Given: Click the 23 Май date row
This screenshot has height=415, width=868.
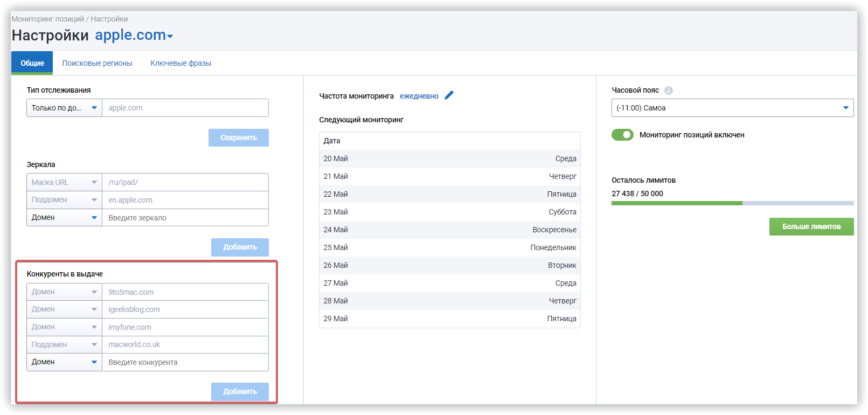Looking at the screenshot, I should coord(450,212).
